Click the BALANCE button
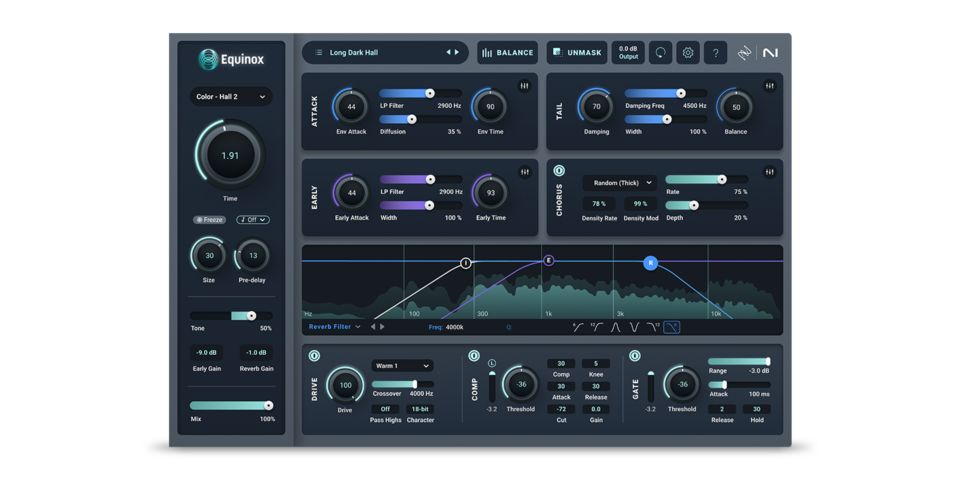This screenshot has height=480, width=960. click(x=508, y=53)
